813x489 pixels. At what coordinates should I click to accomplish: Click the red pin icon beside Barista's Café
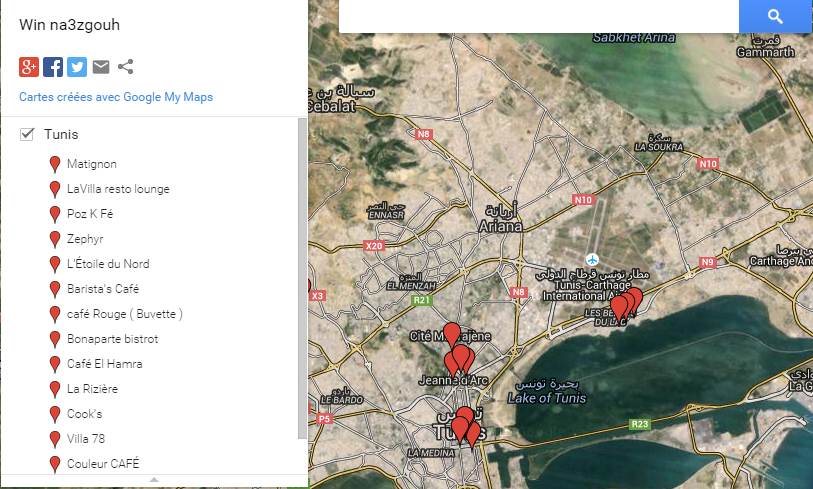coord(55,289)
